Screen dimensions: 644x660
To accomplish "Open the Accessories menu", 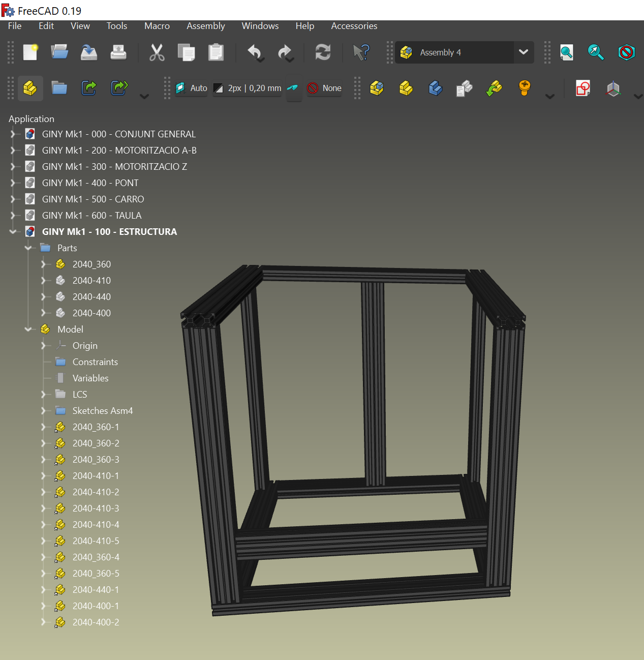I will click(x=354, y=26).
